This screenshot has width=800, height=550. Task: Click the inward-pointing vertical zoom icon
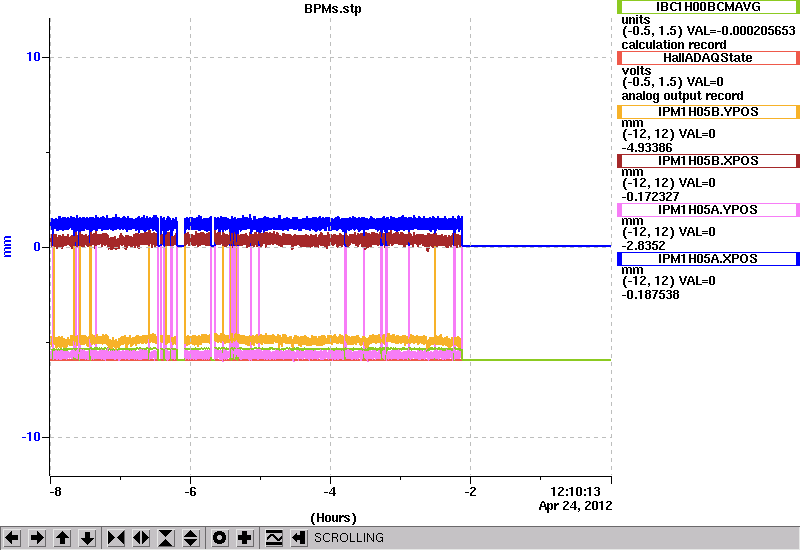click(166, 538)
